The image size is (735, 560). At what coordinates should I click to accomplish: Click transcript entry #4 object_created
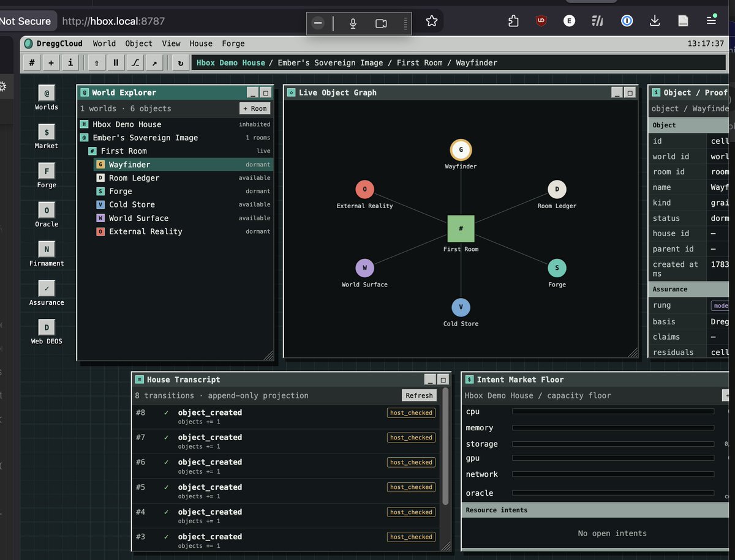coord(286,516)
